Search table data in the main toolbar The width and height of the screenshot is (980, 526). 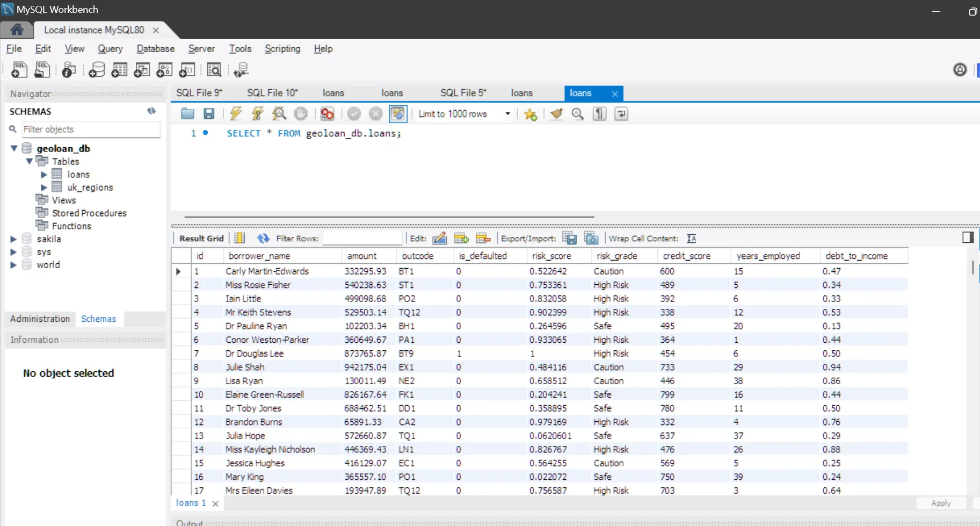point(214,70)
